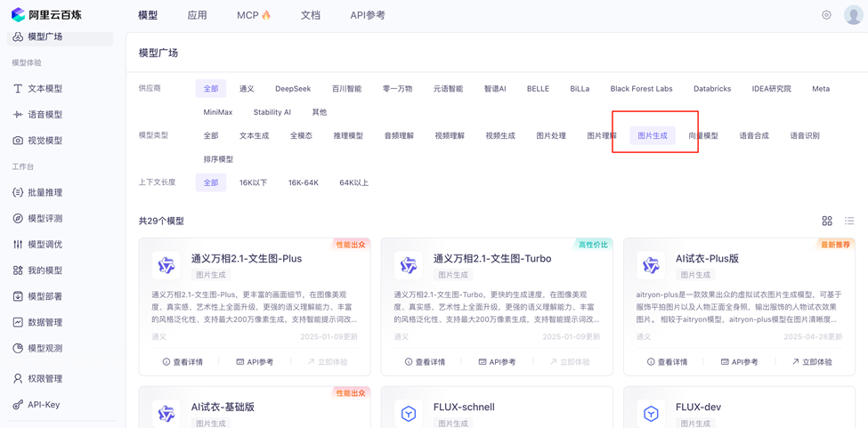Select the 排序模型 model type filter

[218, 159]
